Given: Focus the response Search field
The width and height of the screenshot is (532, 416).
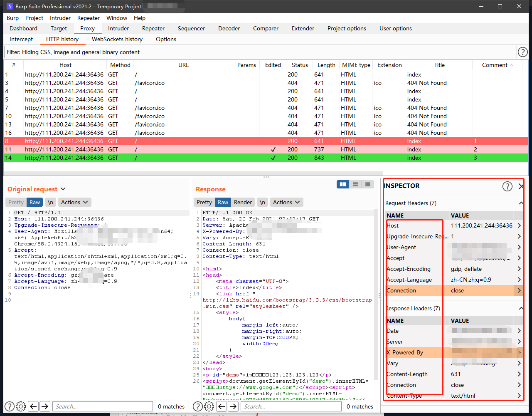Looking at the screenshot, I should point(291,406).
